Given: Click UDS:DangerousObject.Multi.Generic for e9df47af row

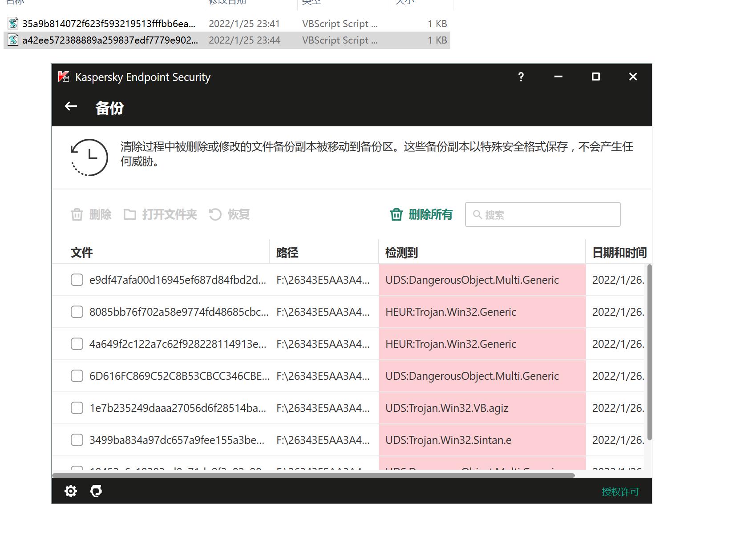Looking at the screenshot, I should 482,280.
